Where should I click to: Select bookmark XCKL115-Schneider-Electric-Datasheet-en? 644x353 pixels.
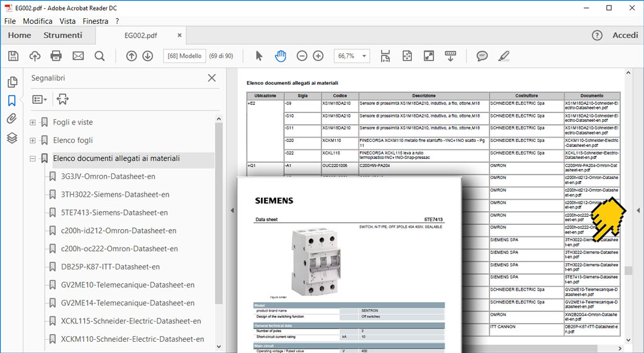tap(131, 321)
